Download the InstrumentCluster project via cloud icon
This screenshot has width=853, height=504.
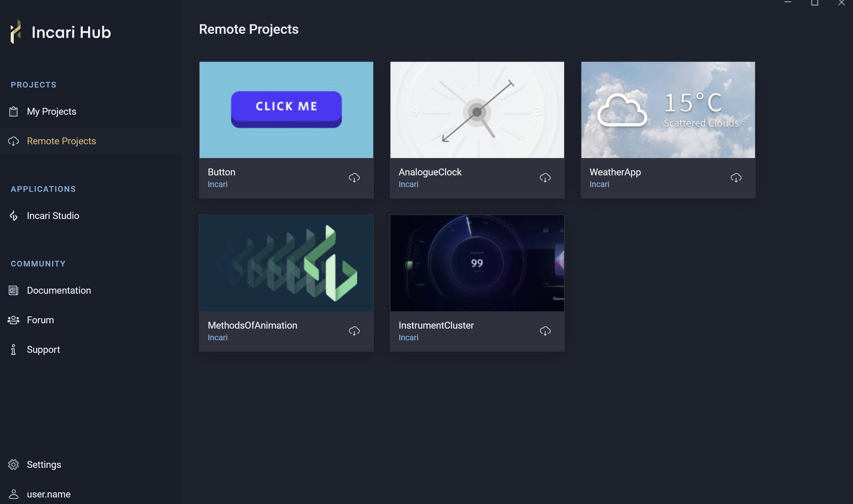(545, 331)
